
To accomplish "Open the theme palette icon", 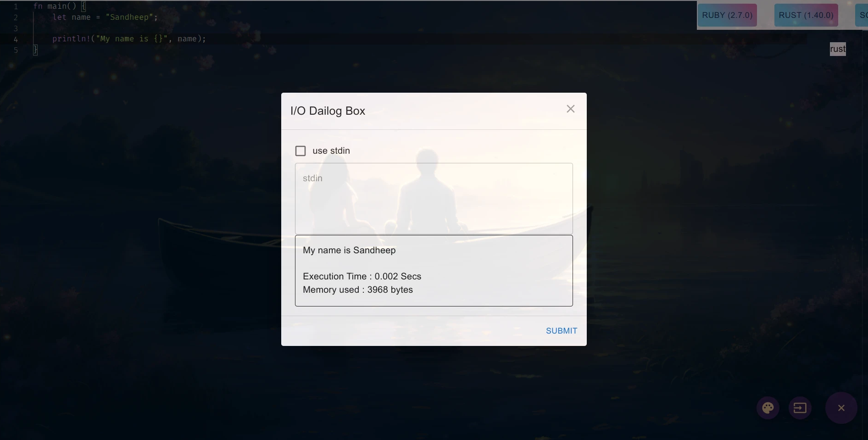I will pos(768,408).
